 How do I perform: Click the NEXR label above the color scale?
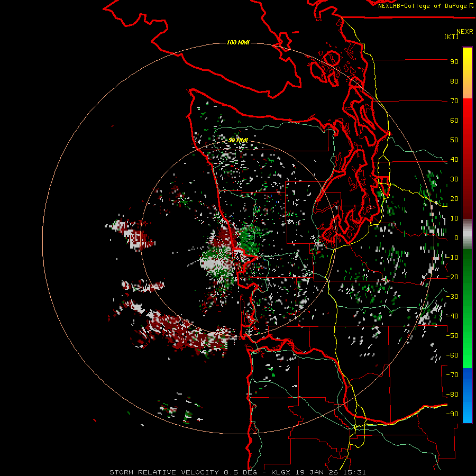click(x=464, y=32)
